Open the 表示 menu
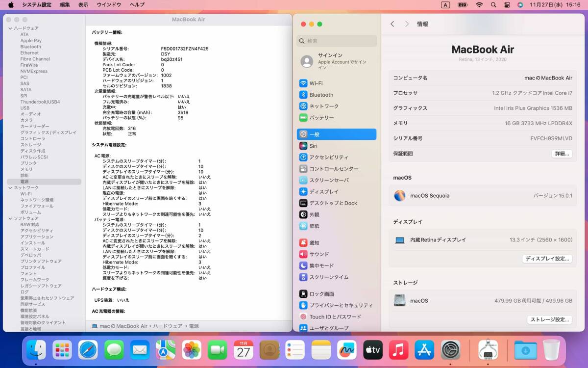The image size is (588, 368). 83,4
